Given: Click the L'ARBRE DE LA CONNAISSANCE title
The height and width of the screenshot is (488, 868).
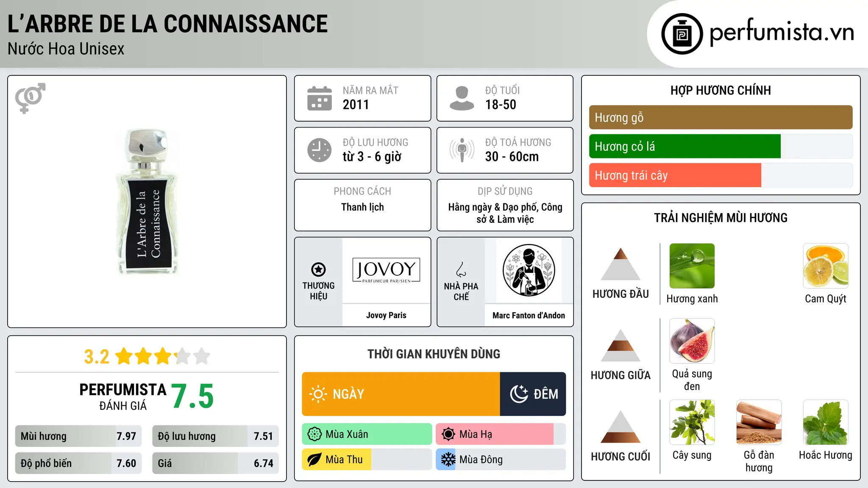Looking at the screenshot, I should 168,24.
